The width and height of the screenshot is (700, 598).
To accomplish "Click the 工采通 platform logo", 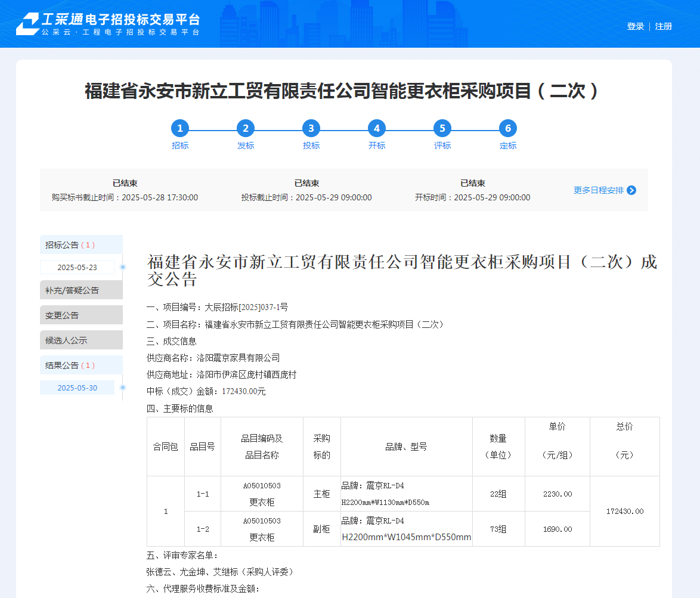I will tap(108, 24).
